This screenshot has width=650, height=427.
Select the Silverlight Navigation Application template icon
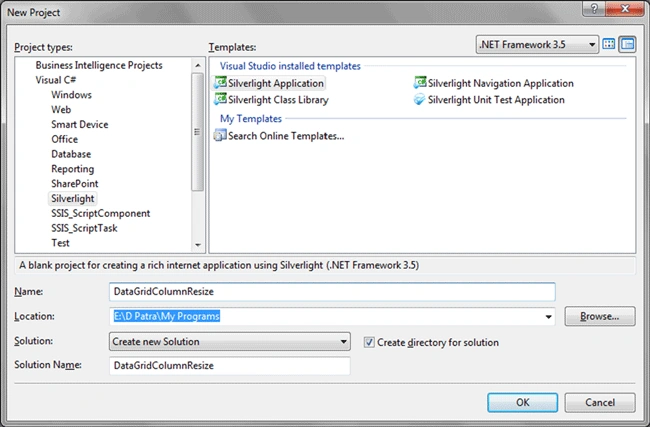coord(420,82)
